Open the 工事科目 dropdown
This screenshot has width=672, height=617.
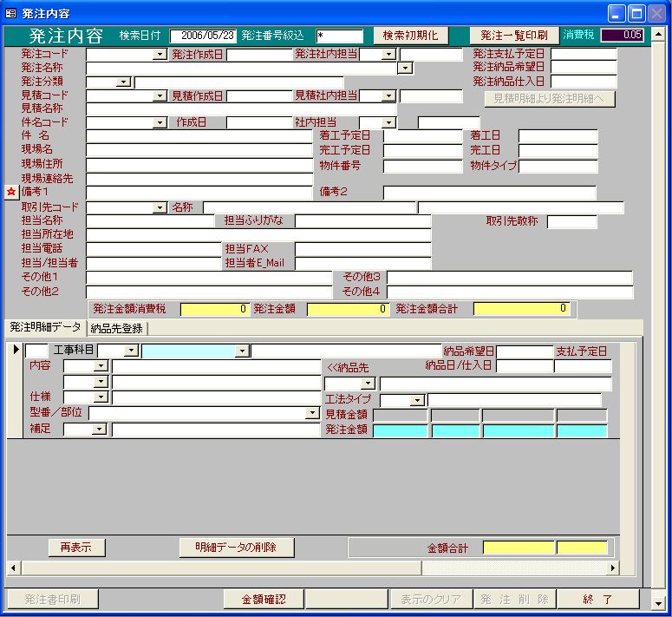[131, 351]
